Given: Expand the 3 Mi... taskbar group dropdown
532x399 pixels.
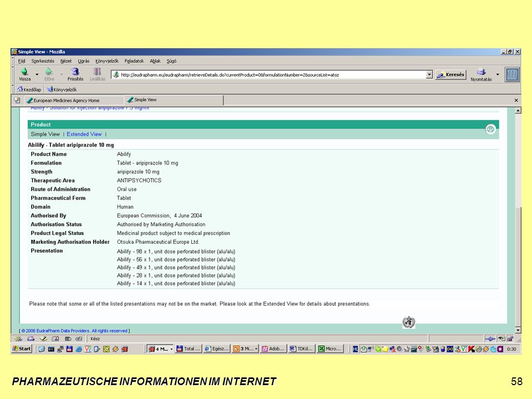Looking at the screenshot, I should tap(256, 349).
